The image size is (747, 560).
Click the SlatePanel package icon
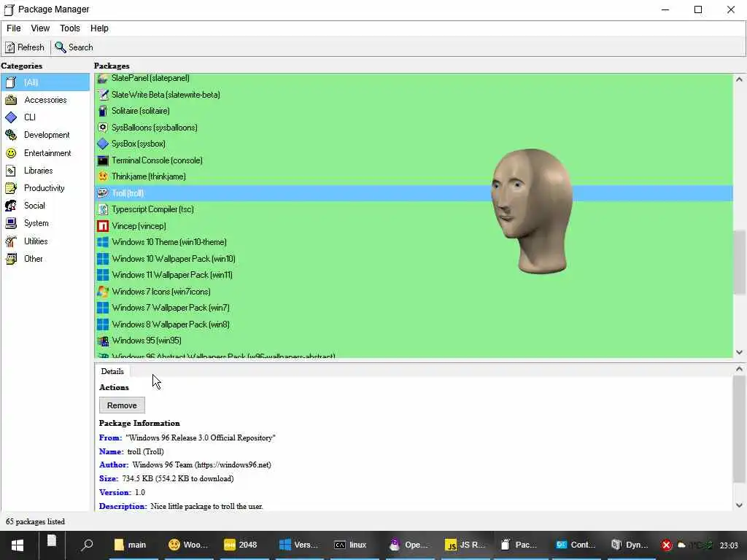point(103,79)
